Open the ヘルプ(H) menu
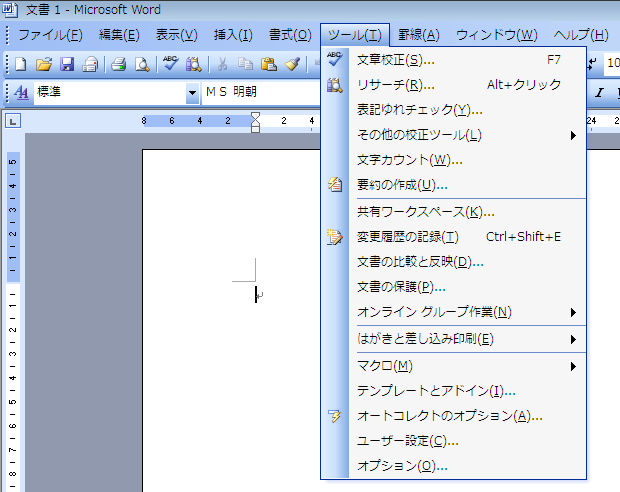Viewport: 620px width, 492px height. pos(581,35)
